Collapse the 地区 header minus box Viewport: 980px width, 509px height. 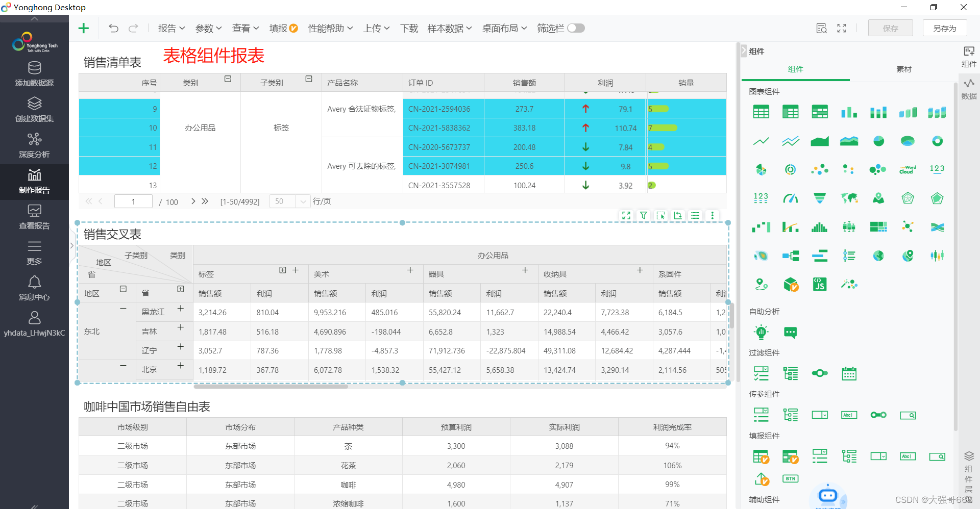123,289
